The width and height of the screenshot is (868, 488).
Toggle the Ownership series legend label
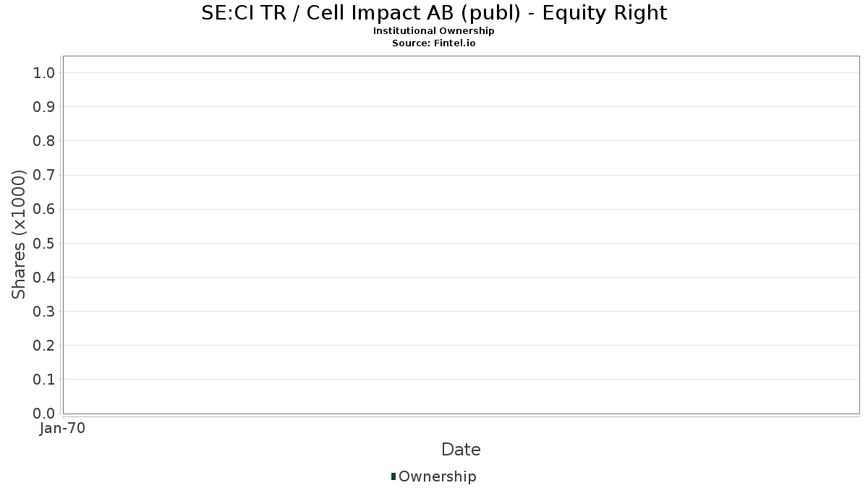coord(437,476)
